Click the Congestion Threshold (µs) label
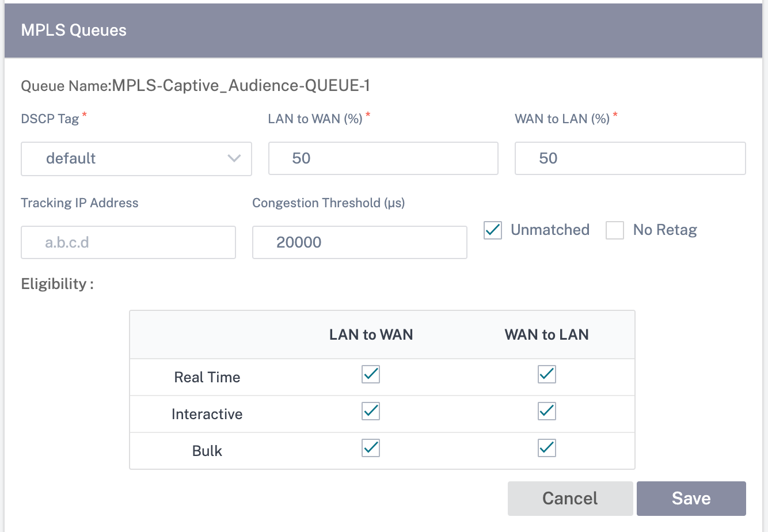This screenshot has width=768, height=532. click(329, 203)
